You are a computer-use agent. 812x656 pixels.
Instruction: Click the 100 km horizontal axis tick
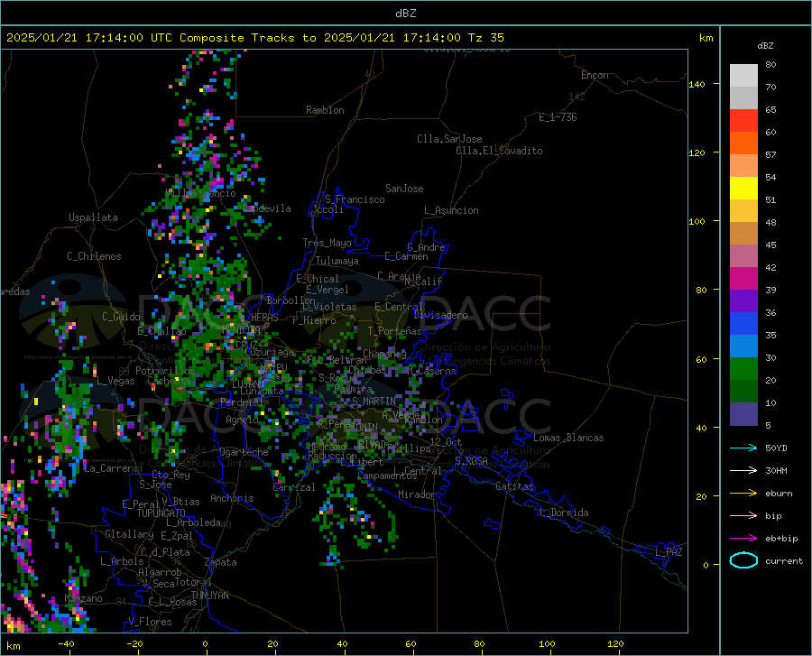(x=547, y=644)
